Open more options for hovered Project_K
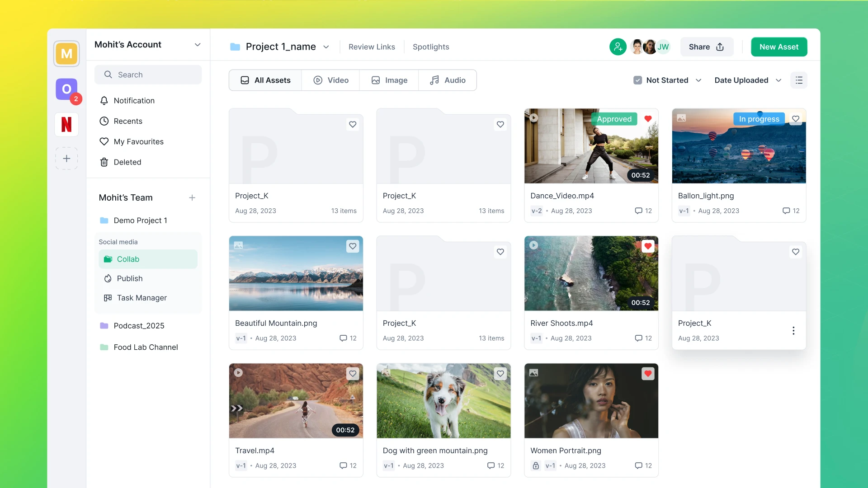The width and height of the screenshot is (868, 488). [x=793, y=331]
